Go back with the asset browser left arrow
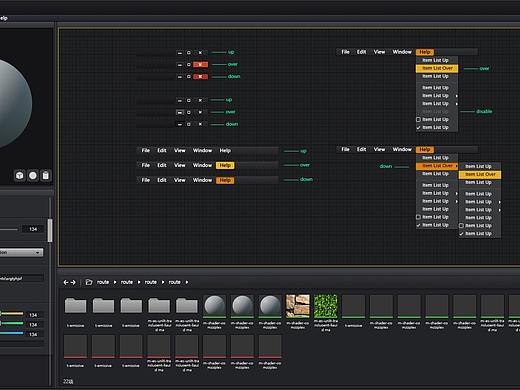The image size is (520, 390). coord(66,282)
